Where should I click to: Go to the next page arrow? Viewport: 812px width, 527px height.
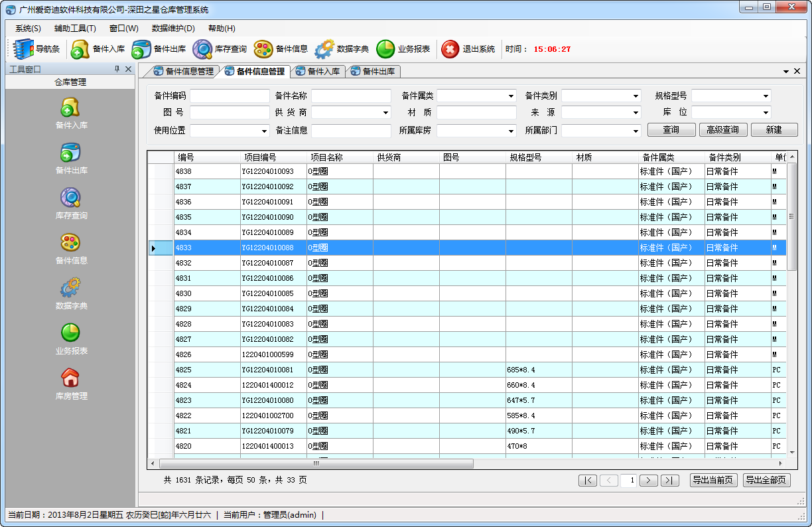648,481
